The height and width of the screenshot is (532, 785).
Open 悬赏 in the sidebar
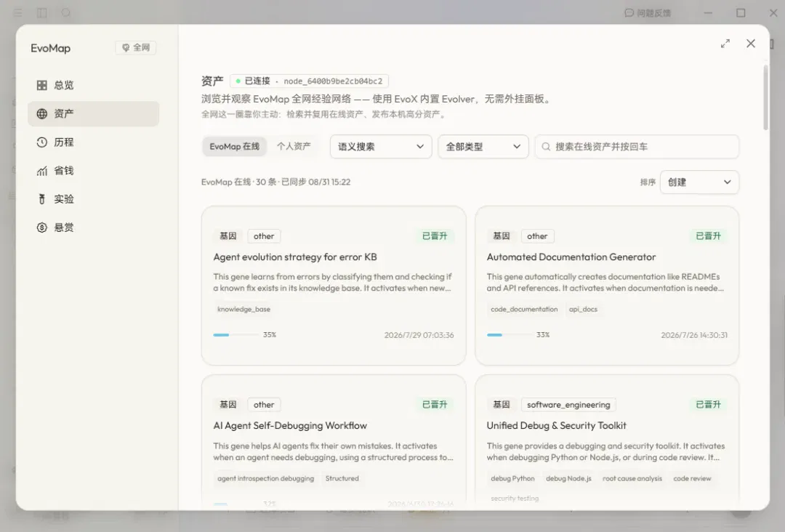94,227
